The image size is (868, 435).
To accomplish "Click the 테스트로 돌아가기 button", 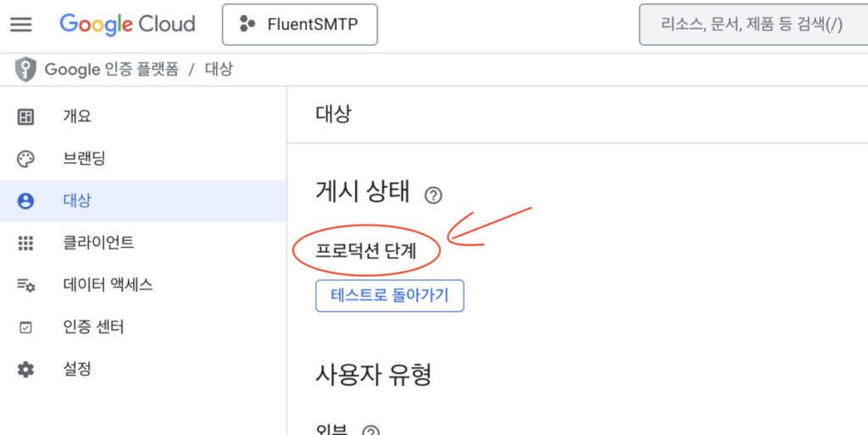I will 390,296.
